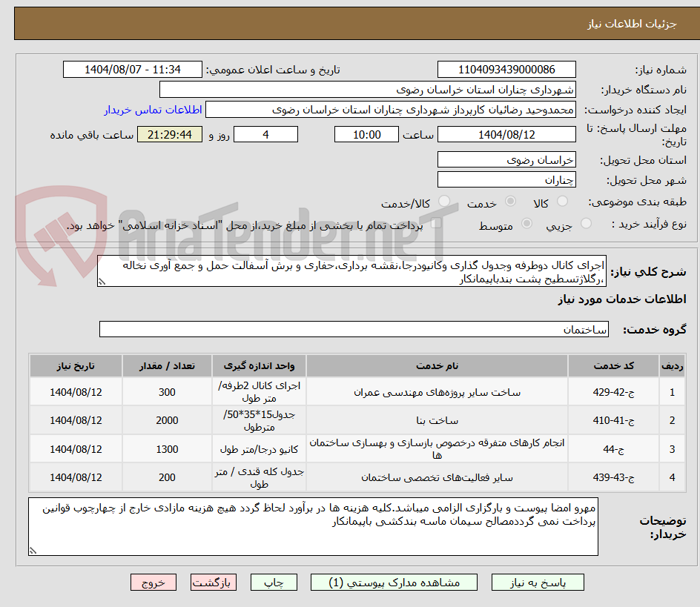Click service code ج-42-429
Screen dimensions: 700x607
(614, 392)
